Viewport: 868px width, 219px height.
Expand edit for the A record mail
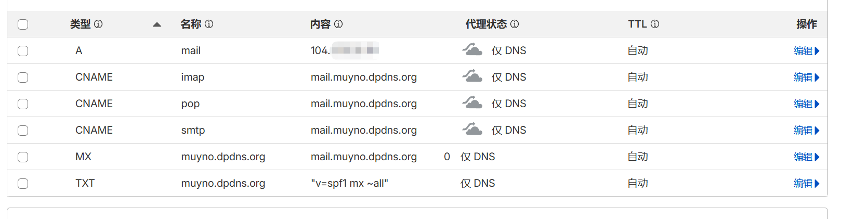coord(806,51)
